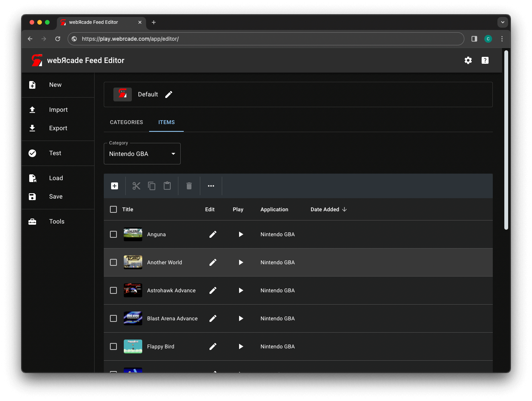
Task: Click the Application column header
Action: tap(274, 209)
